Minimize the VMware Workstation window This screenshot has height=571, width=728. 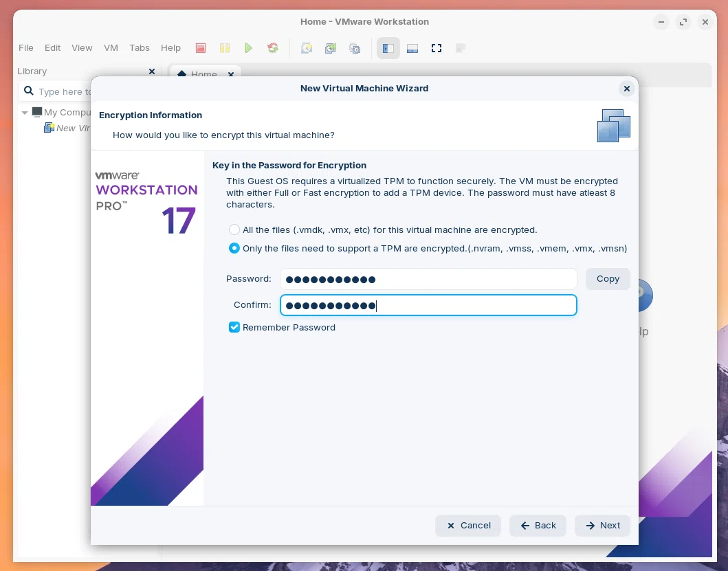click(x=661, y=22)
